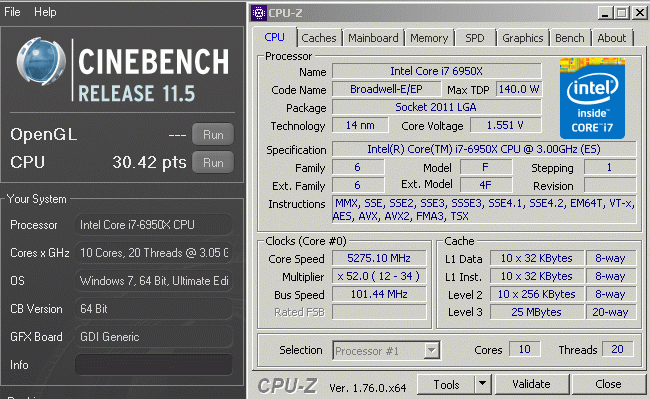This screenshot has width=650, height=399.
Task: Click the Validate button
Action: (531, 384)
